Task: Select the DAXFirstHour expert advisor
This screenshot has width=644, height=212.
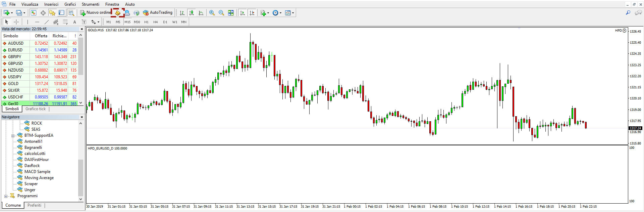Action: point(36,160)
